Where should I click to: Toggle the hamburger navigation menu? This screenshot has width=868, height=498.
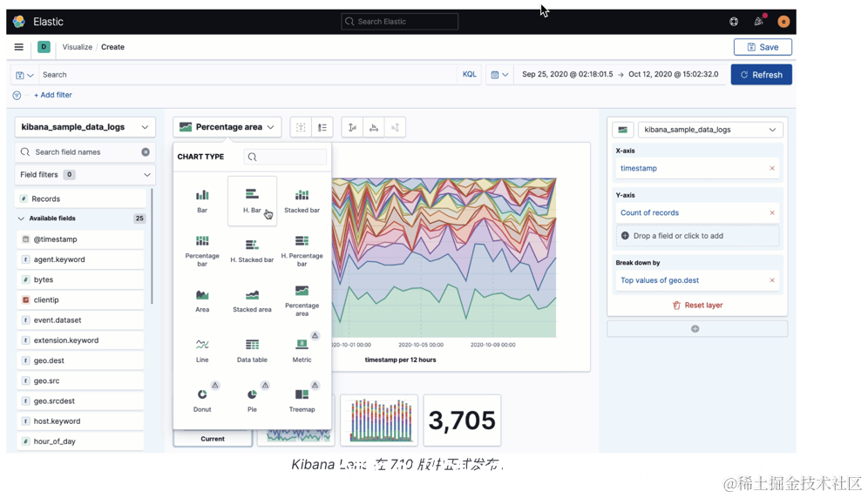click(x=19, y=47)
